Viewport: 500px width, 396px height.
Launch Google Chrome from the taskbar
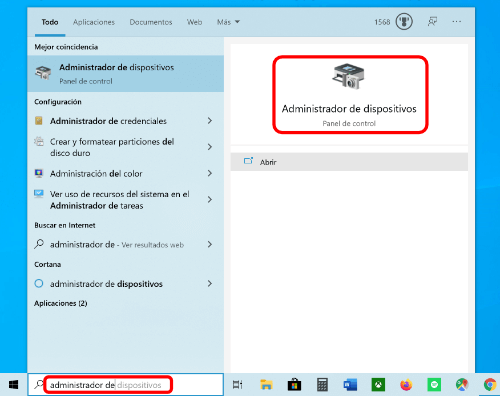[490, 385]
